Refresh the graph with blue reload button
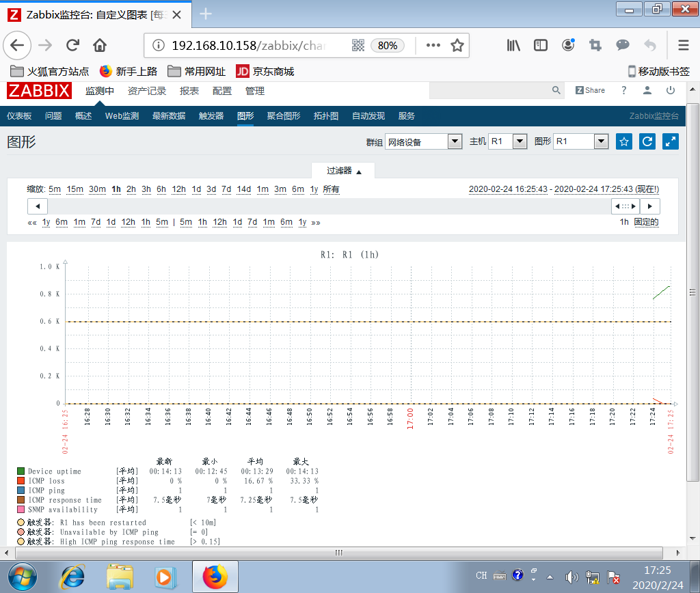 647,142
